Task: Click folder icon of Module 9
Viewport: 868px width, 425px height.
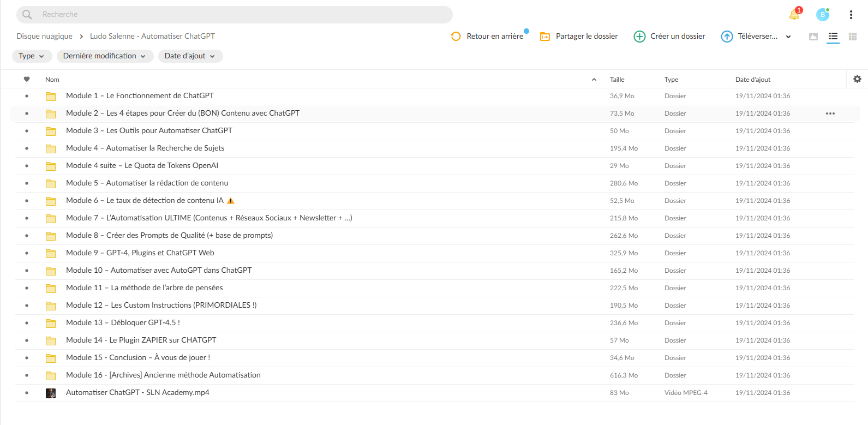Action: point(51,254)
